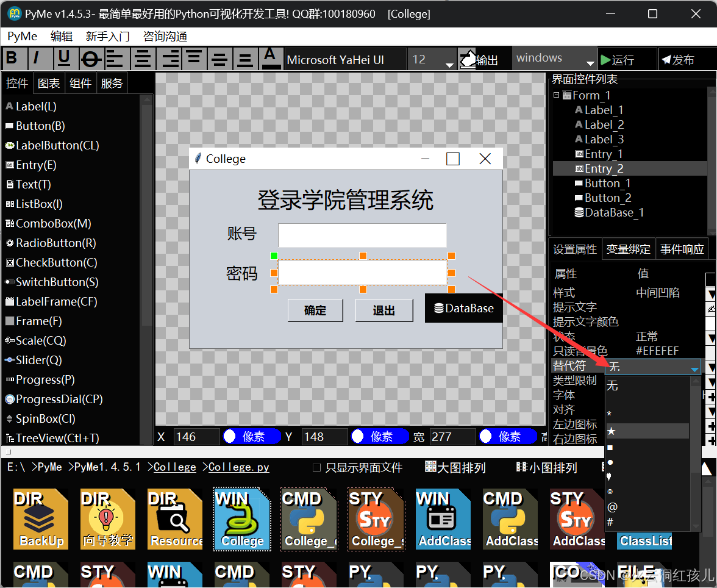Viewport: 717px width, 588px height.
Task: Open the font color A tool
Action: (x=271, y=59)
